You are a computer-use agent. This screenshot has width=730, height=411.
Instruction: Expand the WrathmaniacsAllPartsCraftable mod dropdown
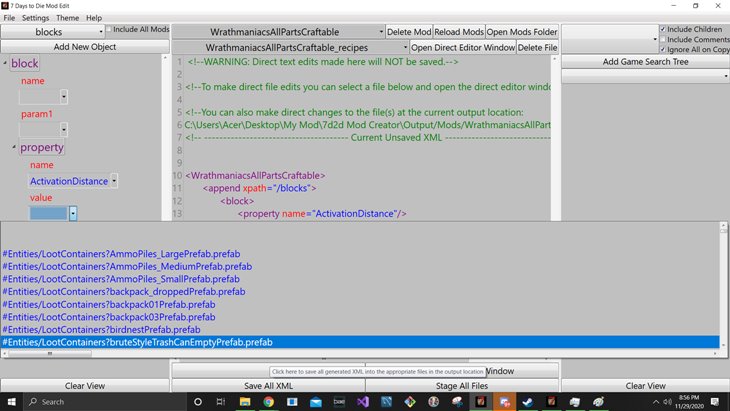point(379,32)
